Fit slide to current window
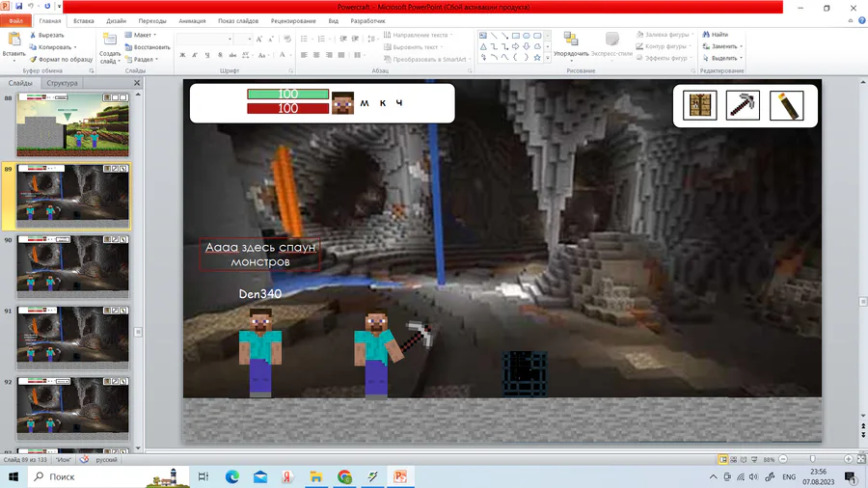Screen dimensions: 868x488 [x=861, y=459]
